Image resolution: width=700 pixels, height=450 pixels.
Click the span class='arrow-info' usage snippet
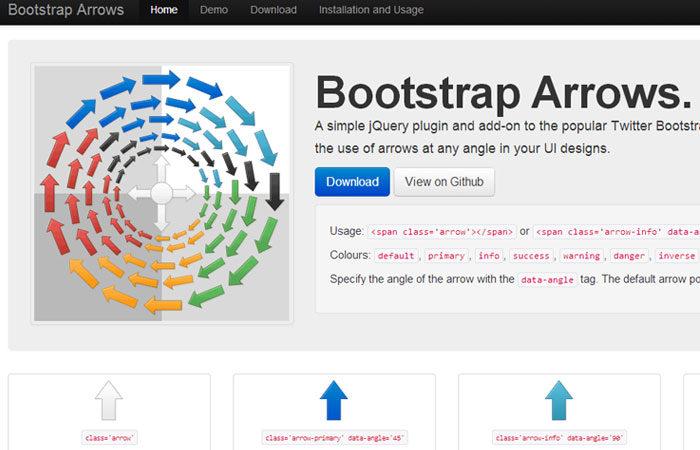pos(617,231)
